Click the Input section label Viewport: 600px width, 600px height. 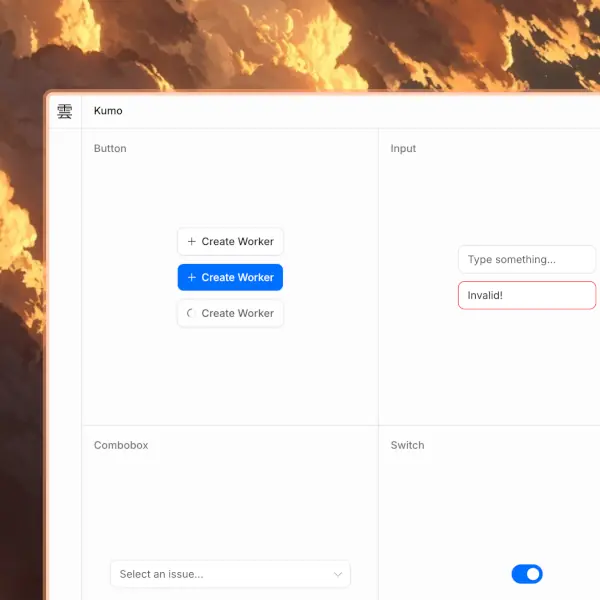[x=403, y=148]
